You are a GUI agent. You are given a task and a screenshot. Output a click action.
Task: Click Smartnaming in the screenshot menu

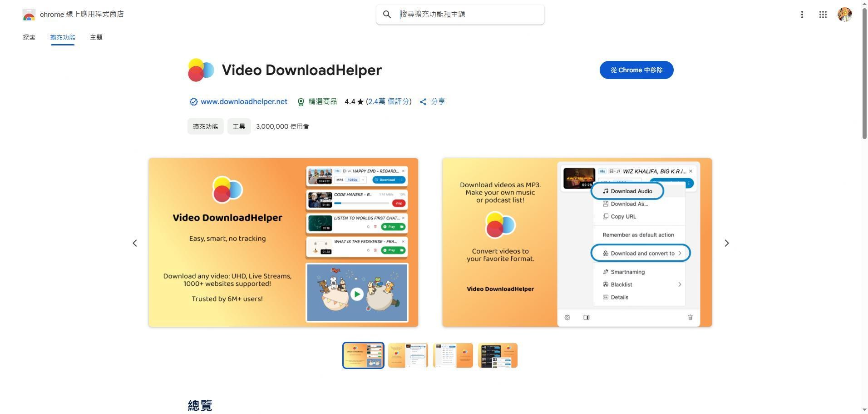tap(624, 272)
